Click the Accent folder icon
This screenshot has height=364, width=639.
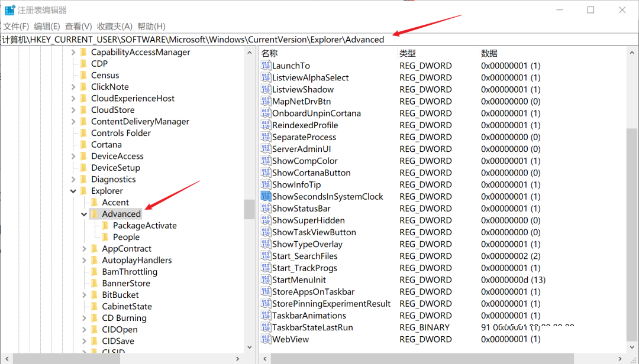coord(95,202)
